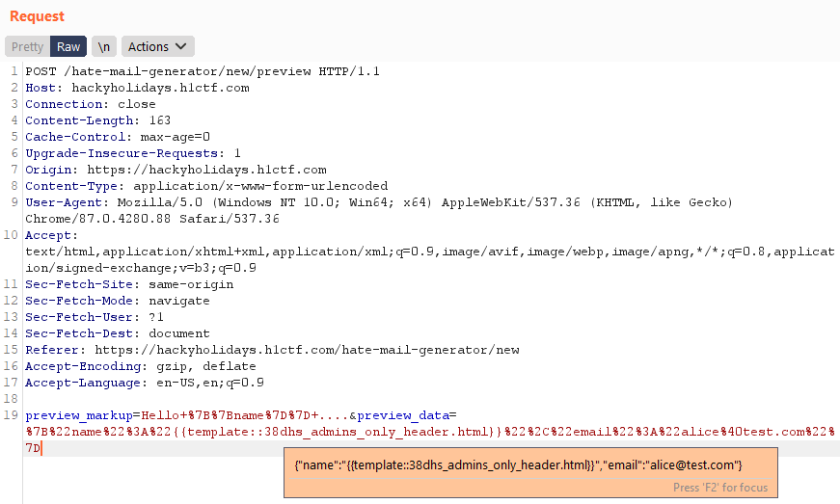Viewport: 840px width, 504px height.
Task: Click the decoded JSON tooltip text
Action: [x=518, y=464]
